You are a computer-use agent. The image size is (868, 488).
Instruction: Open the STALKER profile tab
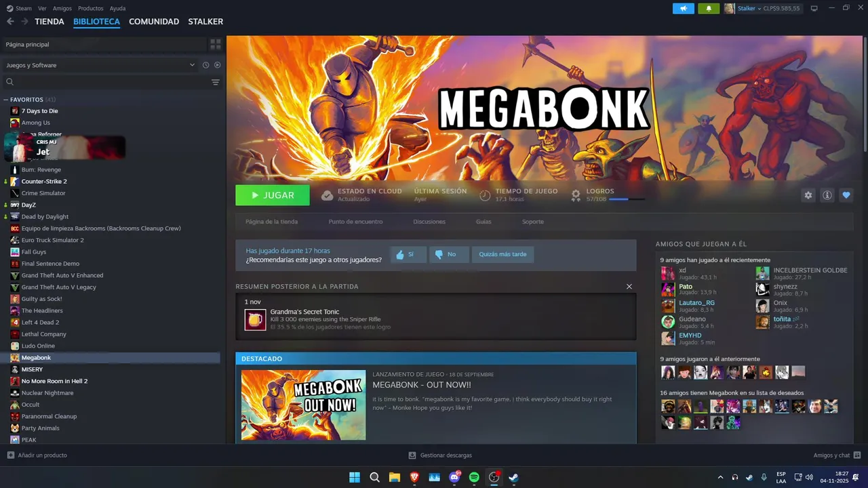point(205,22)
